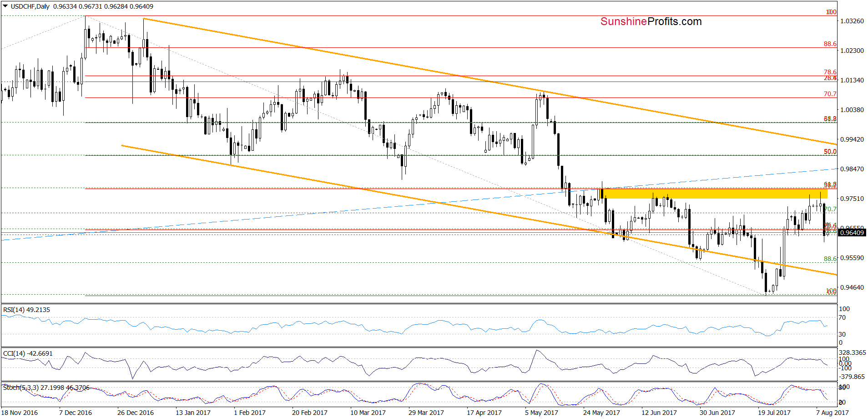This screenshot has width=868, height=419.
Task: Click the 0.99420 price axis label
Action: (x=852, y=139)
